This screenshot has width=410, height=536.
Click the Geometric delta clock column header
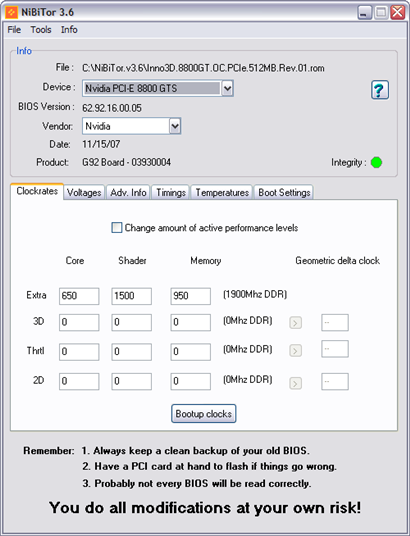pos(338,260)
